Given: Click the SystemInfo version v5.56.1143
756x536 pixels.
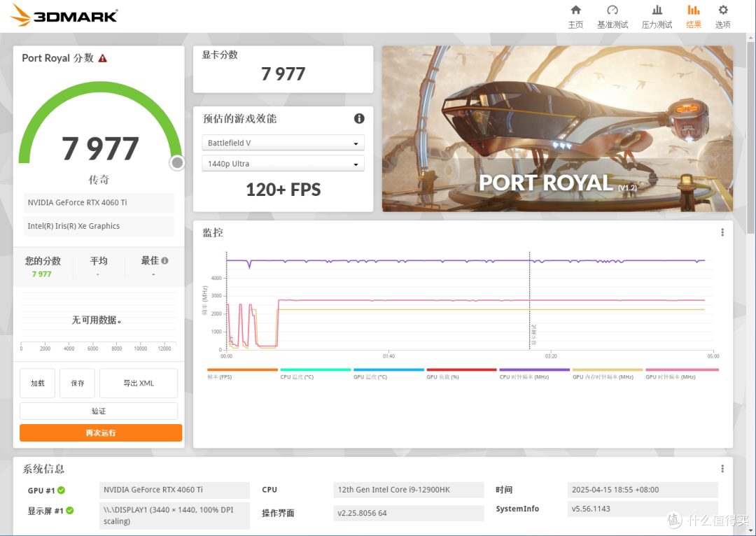Looking at the screenshot, I should [643, 509].
